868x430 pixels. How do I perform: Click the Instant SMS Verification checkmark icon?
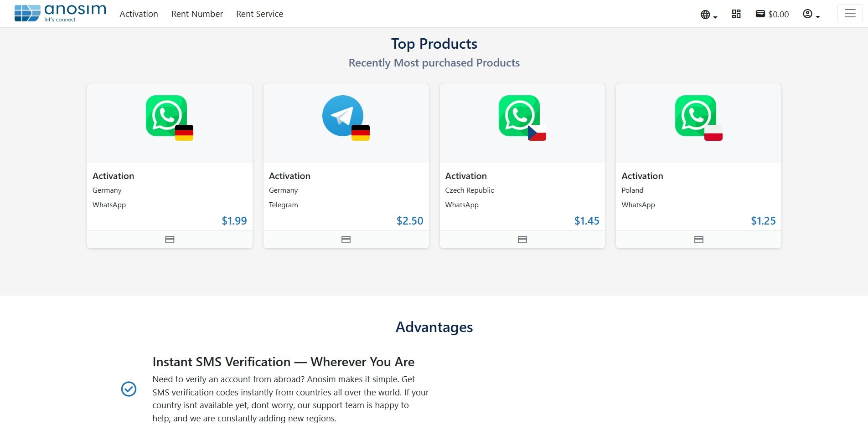coord(129,389)
